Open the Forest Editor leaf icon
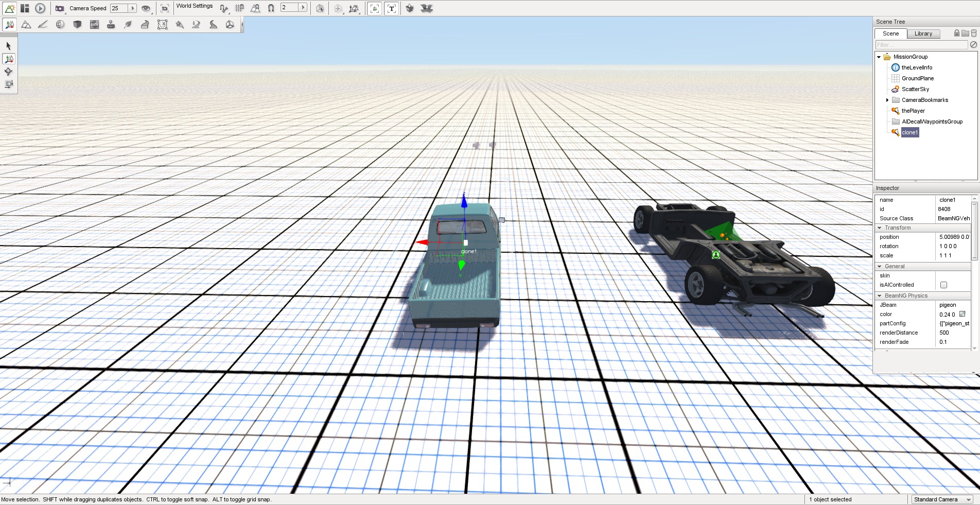The image size is (980, 505). (128, 25)
